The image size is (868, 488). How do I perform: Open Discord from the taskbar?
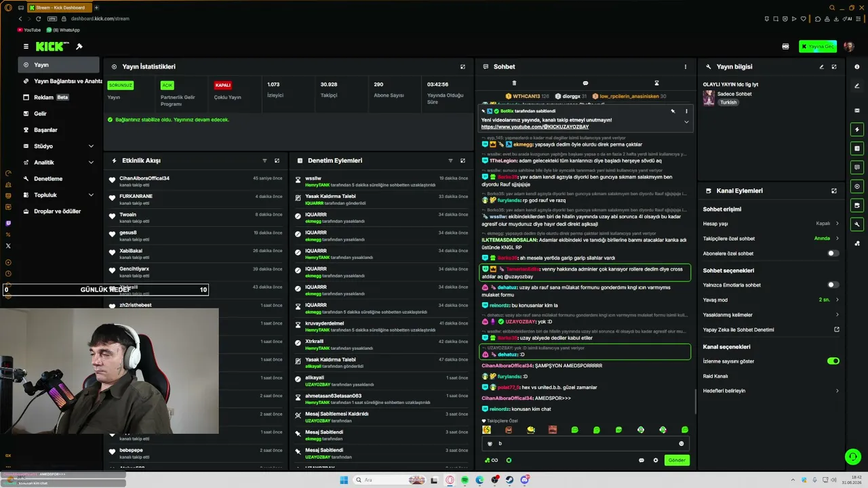tap(525, 480)
